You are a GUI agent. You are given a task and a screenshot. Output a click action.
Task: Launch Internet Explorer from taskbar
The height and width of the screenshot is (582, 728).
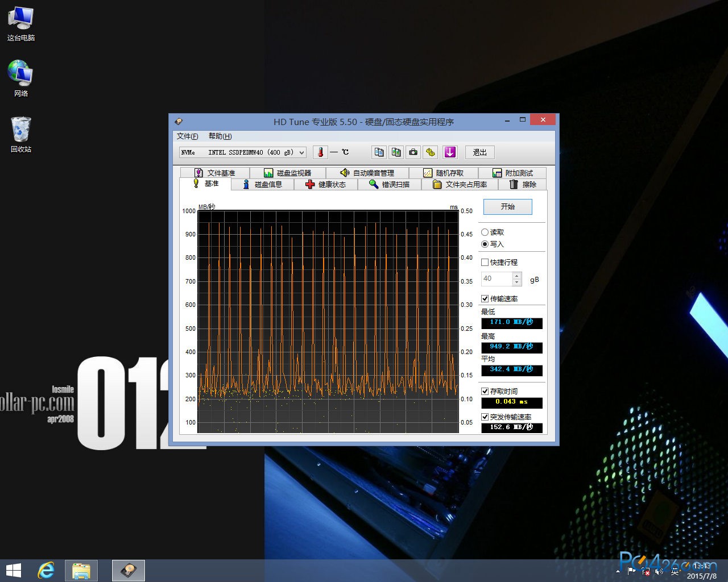46,571
